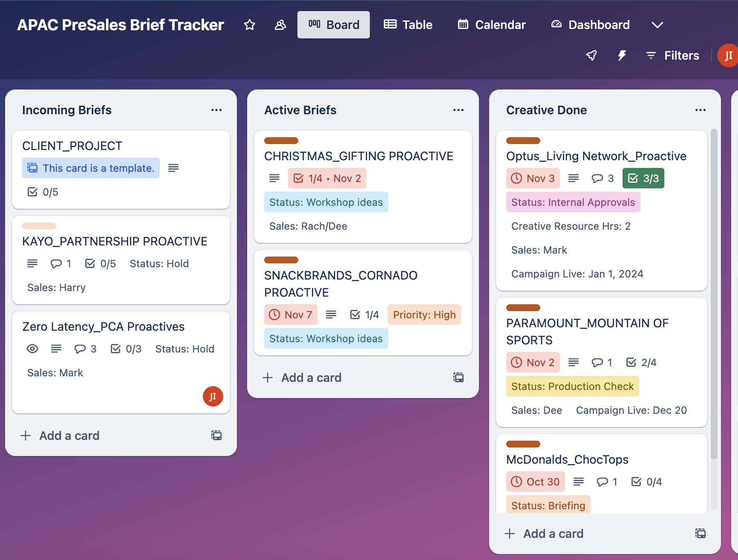Click 0/5 checklist on KAYO_PARTNERSHIP card
This screenshot has height=560, width=738.
[100, 263]
